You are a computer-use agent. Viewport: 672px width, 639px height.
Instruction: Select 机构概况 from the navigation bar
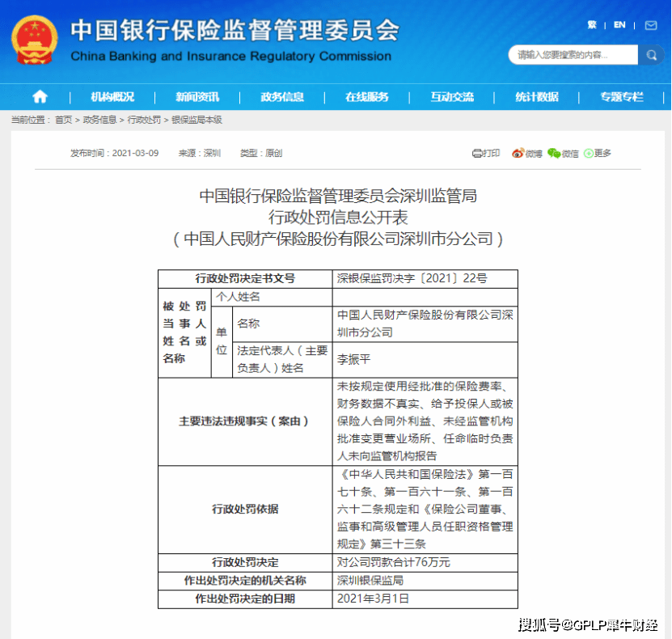pyautogui.click(x=112, y=96)
